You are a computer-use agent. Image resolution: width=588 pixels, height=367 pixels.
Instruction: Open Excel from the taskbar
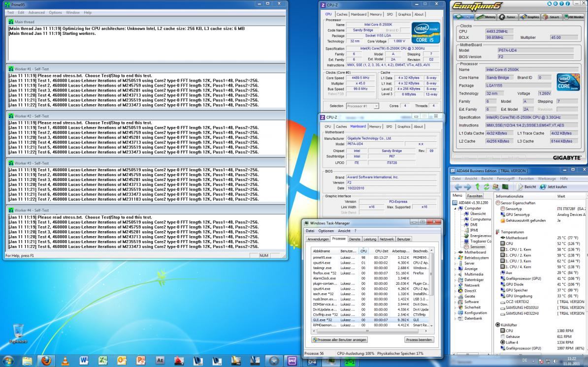point(103,361)
